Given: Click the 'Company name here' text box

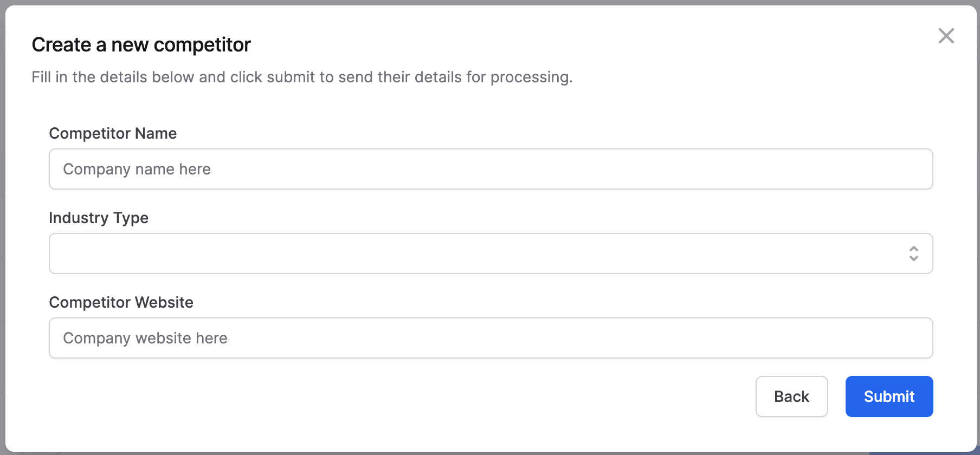Looking at the screenshot, I should 491,169.
